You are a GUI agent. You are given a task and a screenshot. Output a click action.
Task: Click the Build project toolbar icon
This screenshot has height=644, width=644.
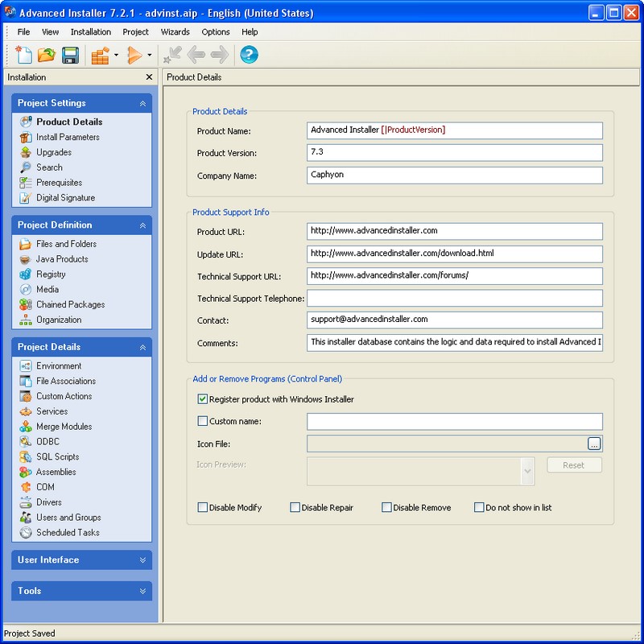pos(100,55)
